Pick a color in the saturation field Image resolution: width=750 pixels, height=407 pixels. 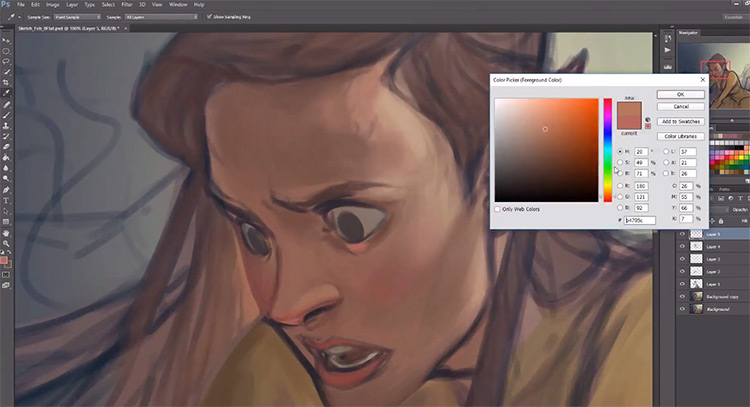pyautogui.click(x=546, y=150)
